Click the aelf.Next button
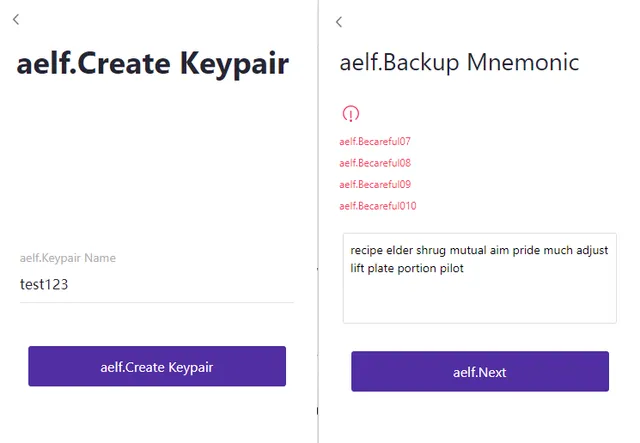640x443 pixels. (480, 371)
